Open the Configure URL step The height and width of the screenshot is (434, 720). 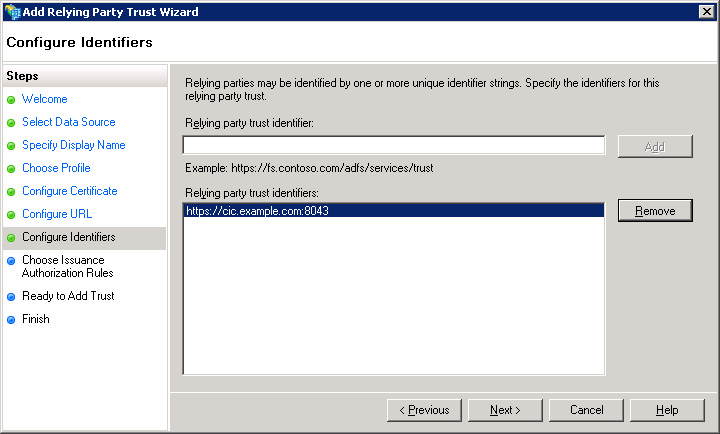55,215
